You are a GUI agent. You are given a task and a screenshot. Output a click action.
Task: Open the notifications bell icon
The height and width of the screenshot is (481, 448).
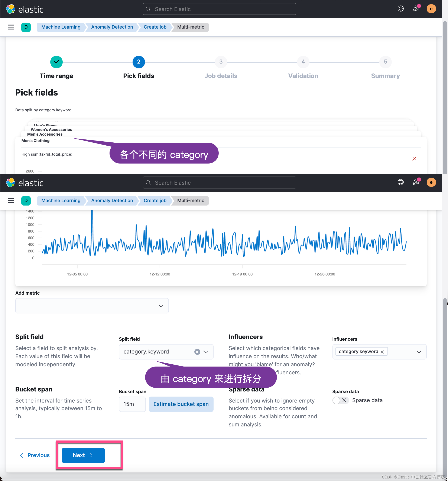(x=416, y=9)
